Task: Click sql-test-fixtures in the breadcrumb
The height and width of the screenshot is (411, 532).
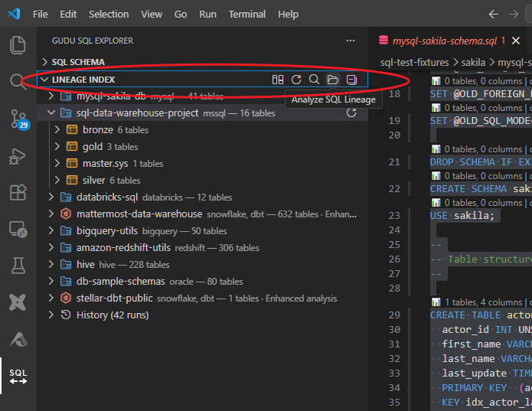Action: (414, 63)
